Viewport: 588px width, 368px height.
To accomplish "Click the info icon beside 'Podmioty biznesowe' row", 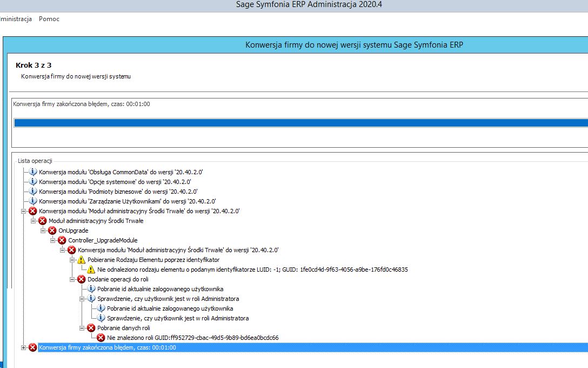I will point(33,192).
